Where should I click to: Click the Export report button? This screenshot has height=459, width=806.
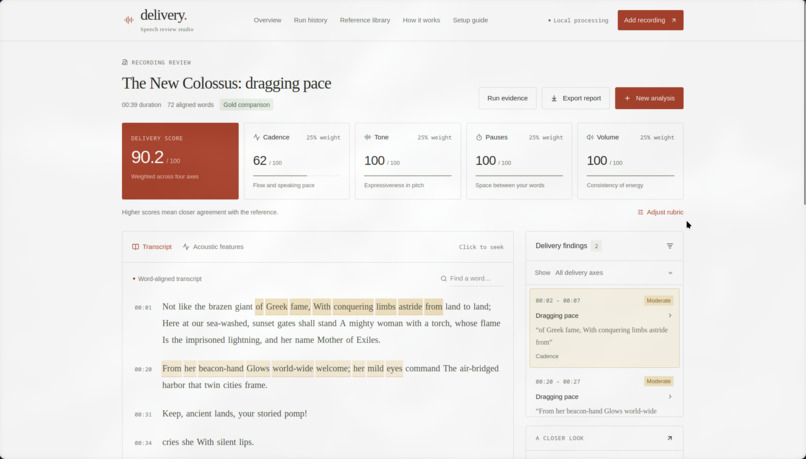coord(576,98)
